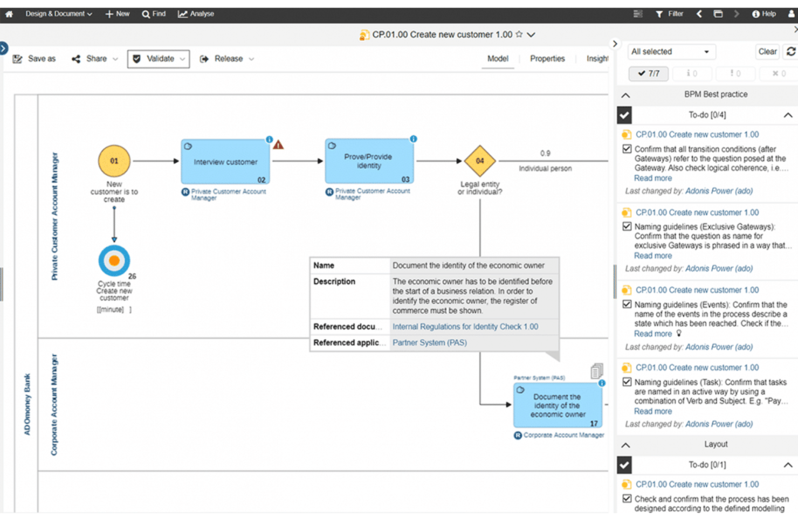Switch to the Model tab

point(498,59)
